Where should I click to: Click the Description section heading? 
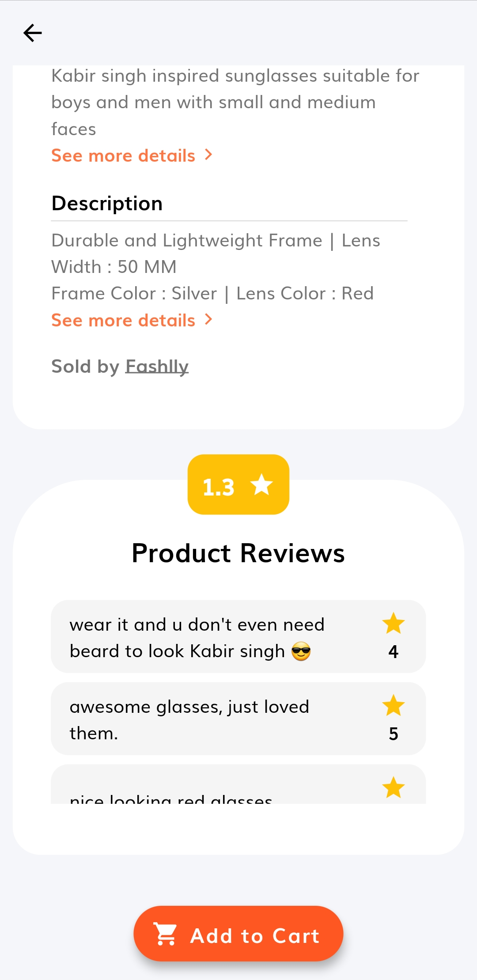click(x=107, y=204)
